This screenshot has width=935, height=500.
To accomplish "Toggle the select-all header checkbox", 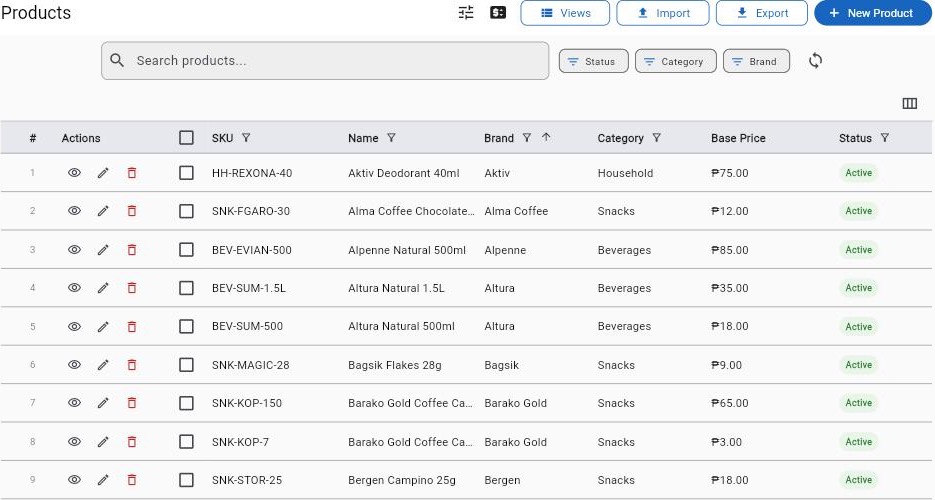I will 186,138.
